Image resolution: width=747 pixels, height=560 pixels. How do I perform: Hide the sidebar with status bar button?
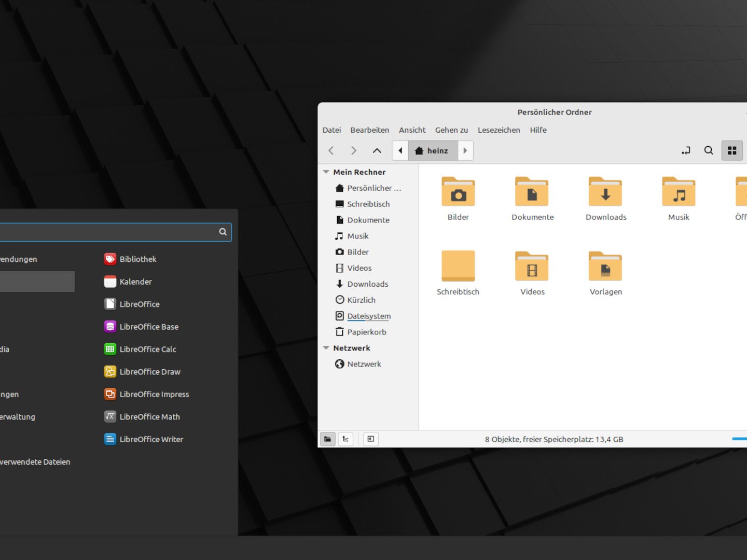371,439
